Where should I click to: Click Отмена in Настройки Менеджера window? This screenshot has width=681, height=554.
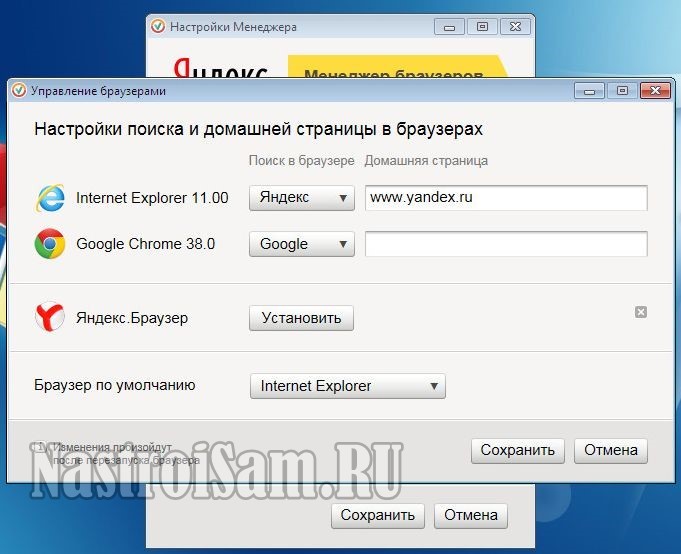(x=471, y=515)
